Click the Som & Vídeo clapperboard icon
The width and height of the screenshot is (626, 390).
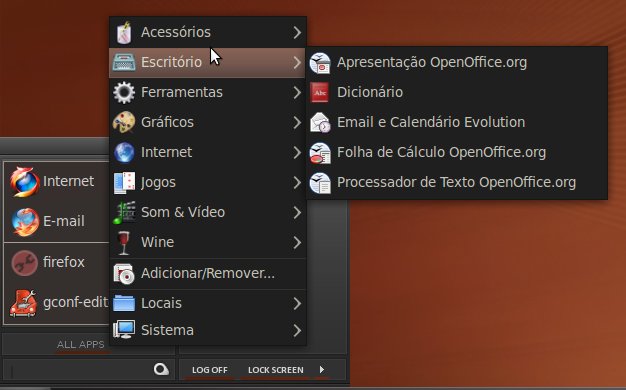[x=124, y=212]
